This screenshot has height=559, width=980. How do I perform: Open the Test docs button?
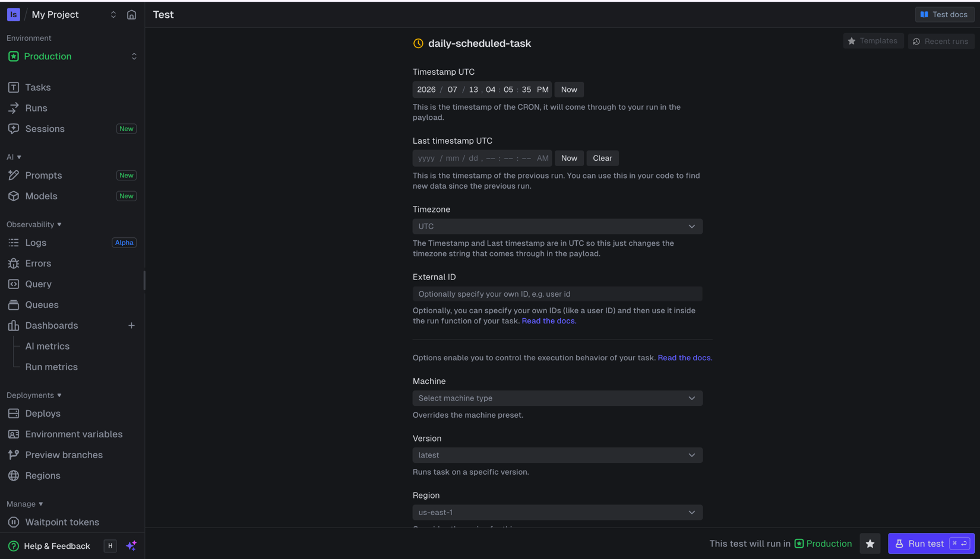[944, 15]
